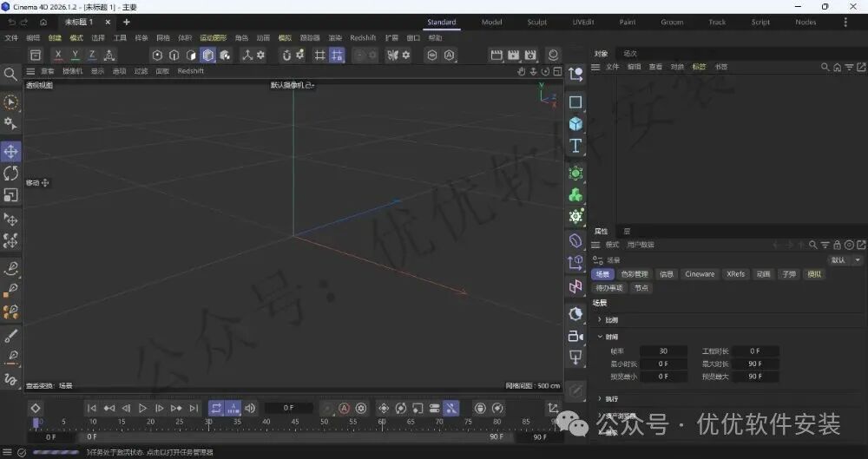This screenshot has height=459, width=868.
Task: Click the Light object icon
Action: (575, 357)
